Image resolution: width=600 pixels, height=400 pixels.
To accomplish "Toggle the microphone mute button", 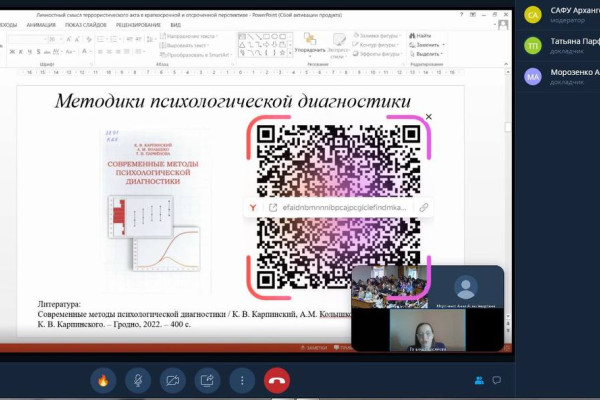I will [137, 380].
